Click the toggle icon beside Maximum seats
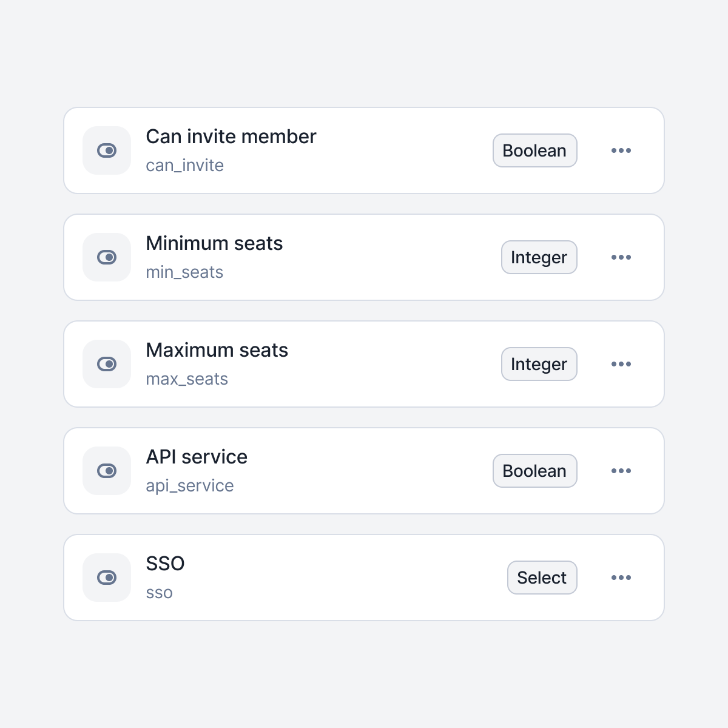The width and height of the screenshot is (728, 728). pos(107,364)
